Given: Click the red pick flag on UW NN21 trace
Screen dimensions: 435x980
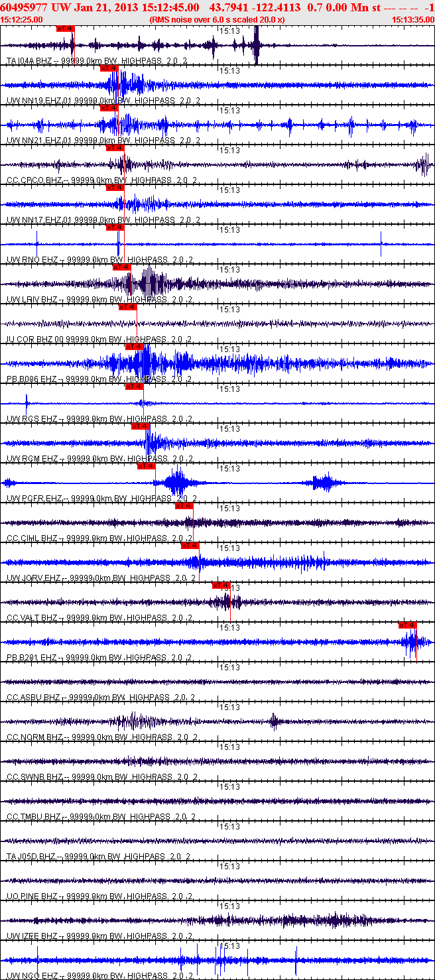Looking at the screenshot, I should click(109, 107).
